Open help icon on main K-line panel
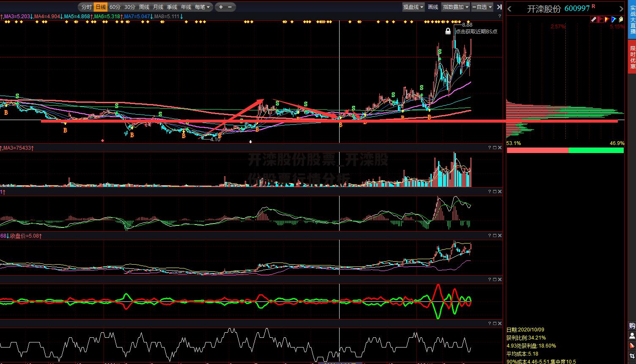The height and width of the screenshot is (364, 636). coord(500,16)
